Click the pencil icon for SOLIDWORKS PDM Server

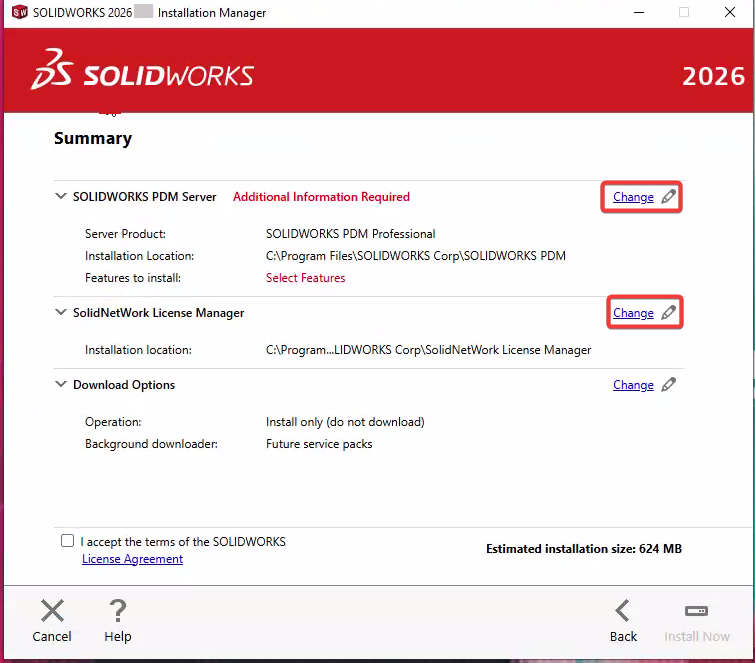point(668,196)
